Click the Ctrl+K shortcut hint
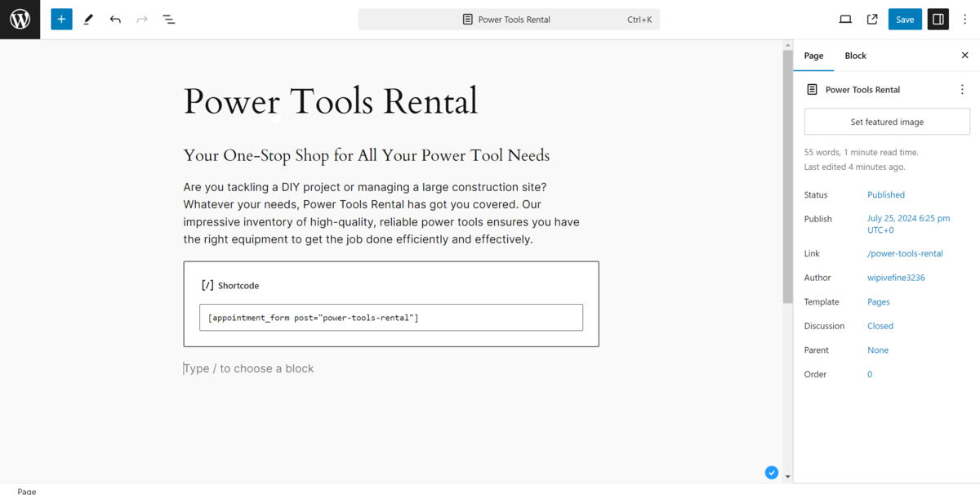Screen dimensions: 980x495 (639, 20)
